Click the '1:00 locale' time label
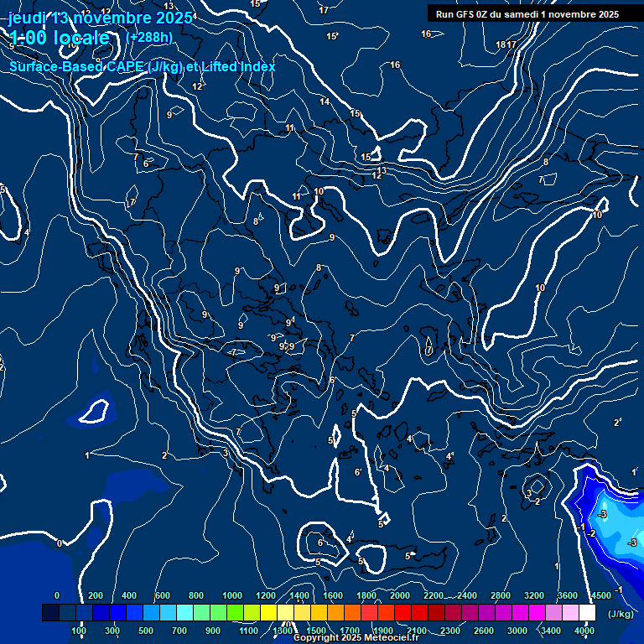 60,39
